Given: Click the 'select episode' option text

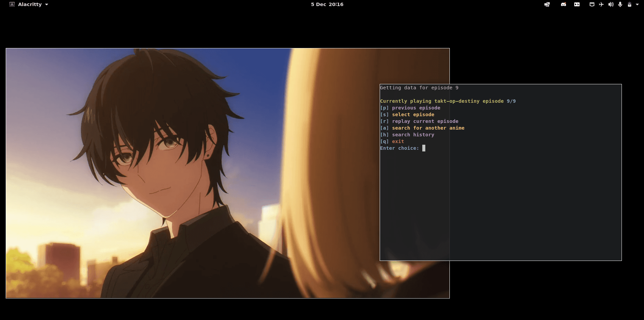Looking at the screenshot, I should coord(413,115).
